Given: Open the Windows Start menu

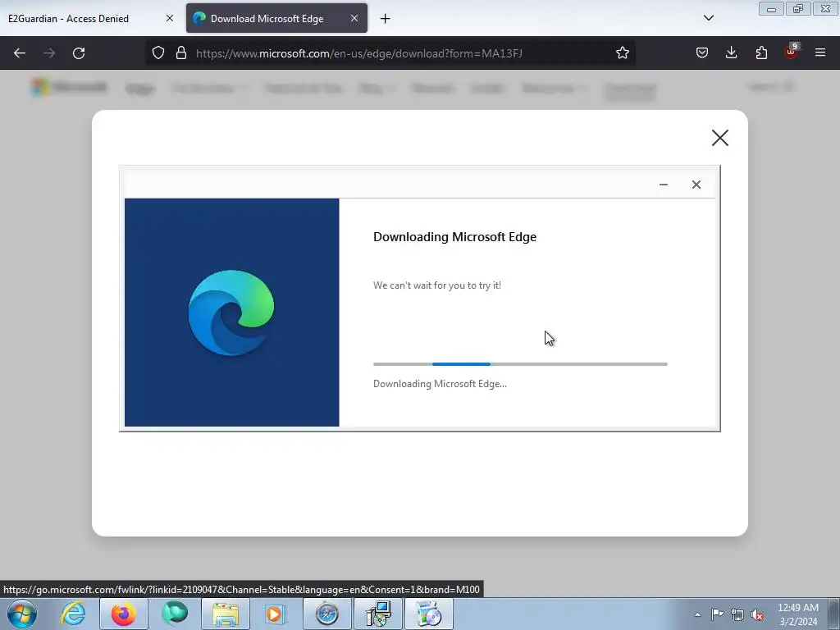Looking at the screenshot, I should (22, 614).
